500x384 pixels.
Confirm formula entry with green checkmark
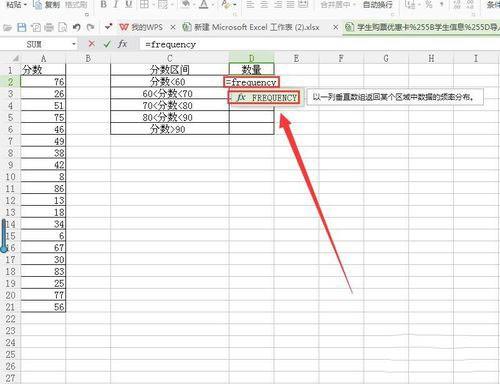[107, 44]
